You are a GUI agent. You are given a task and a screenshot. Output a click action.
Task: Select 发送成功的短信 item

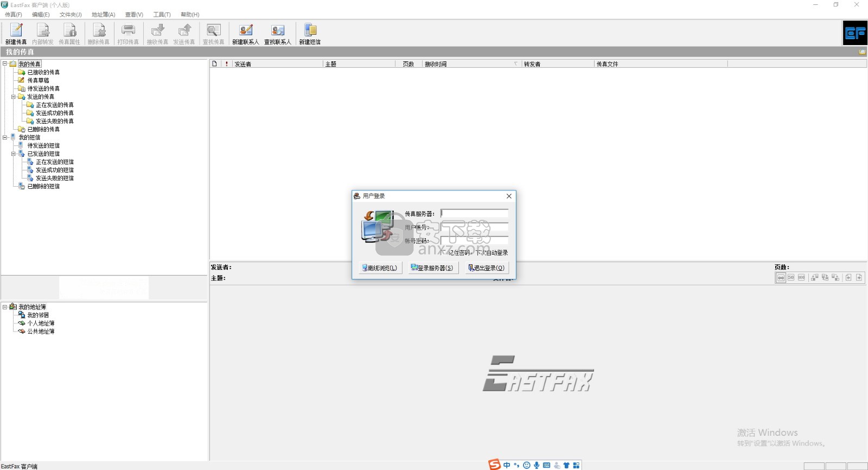tap(55, 170)
